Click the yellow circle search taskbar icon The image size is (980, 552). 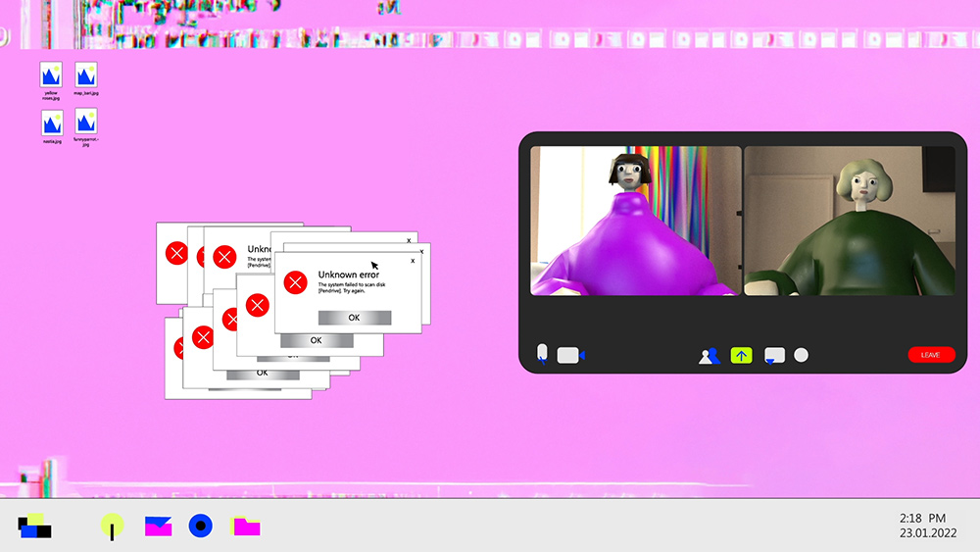[113, 527]
